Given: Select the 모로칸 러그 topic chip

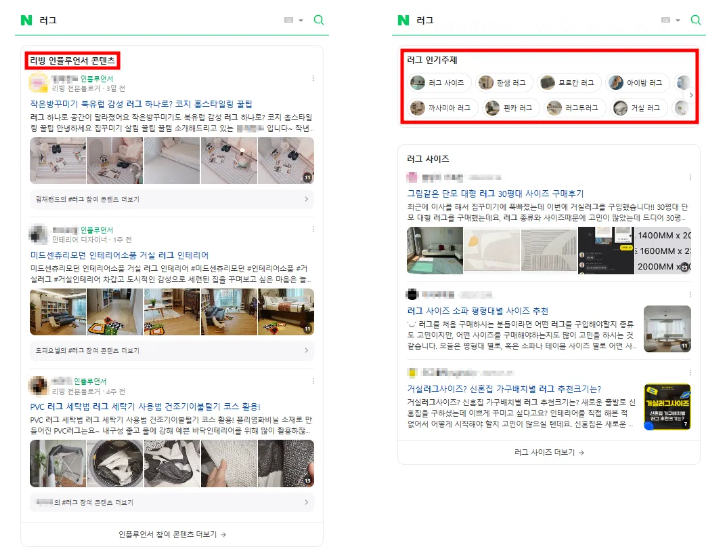Looking at the screenshot, I should point(569,83).
